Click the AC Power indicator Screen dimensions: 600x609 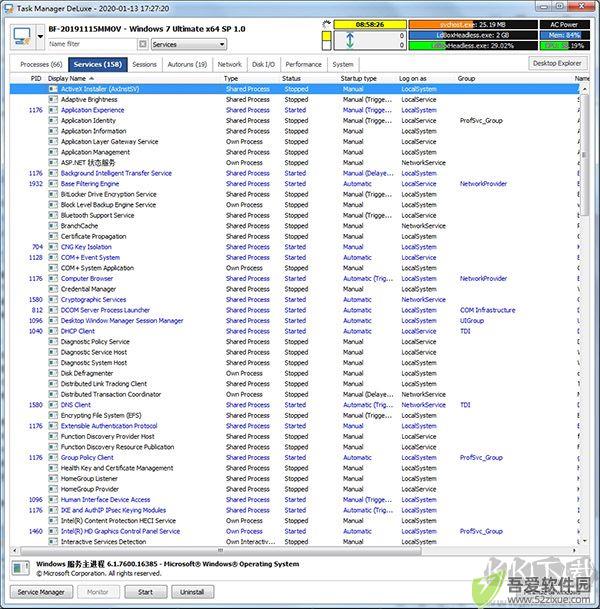565,24
